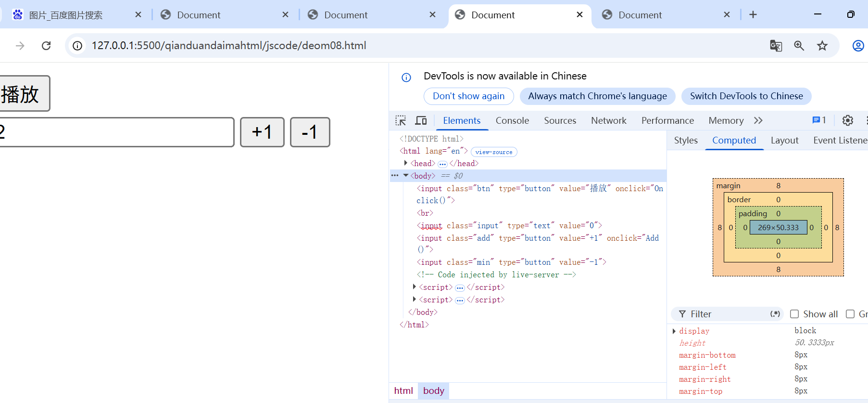Focus the Computed Filter field
The image size is (868, 403).
tap(728, 314)
